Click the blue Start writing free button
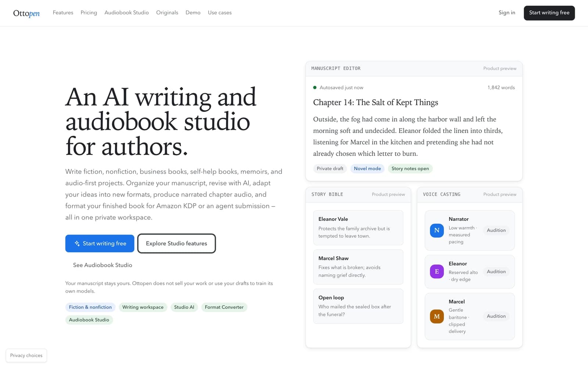Image resolution: width=588 pixels, height=368 pixels. pos(100,244)
